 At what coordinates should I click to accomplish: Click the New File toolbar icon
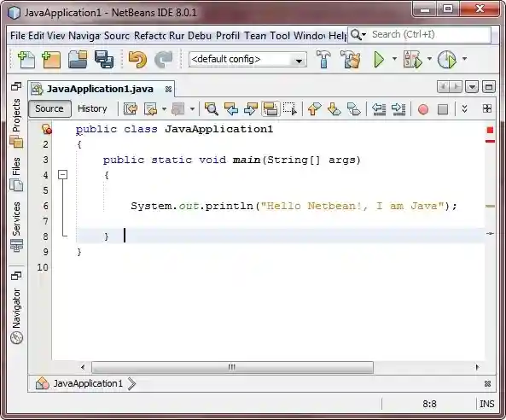pos(26,60)
